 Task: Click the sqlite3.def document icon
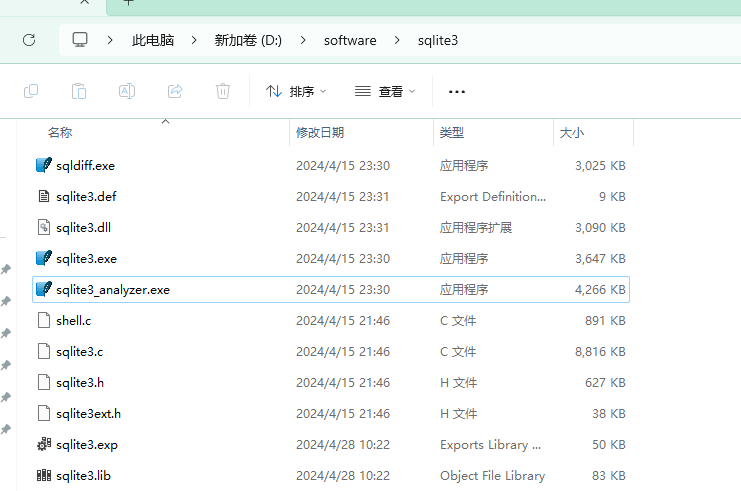pyautogui.click(x=43, y=196)
